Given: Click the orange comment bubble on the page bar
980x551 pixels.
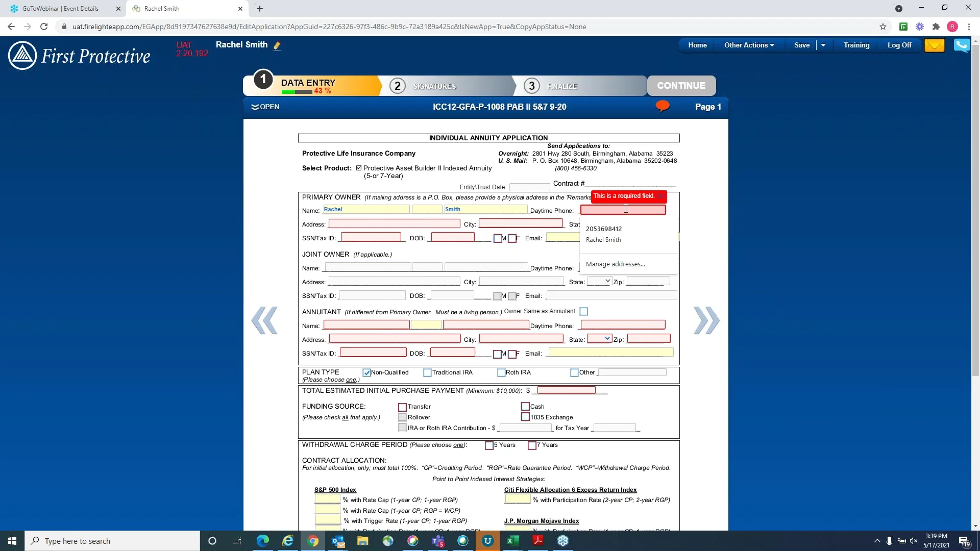Looking at the screenshot, I should (x=663, y=106).
